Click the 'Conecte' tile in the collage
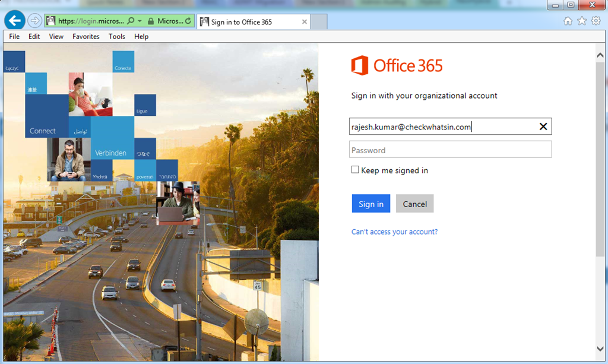Viewport: 608px width, 364px height. (123, 62)
